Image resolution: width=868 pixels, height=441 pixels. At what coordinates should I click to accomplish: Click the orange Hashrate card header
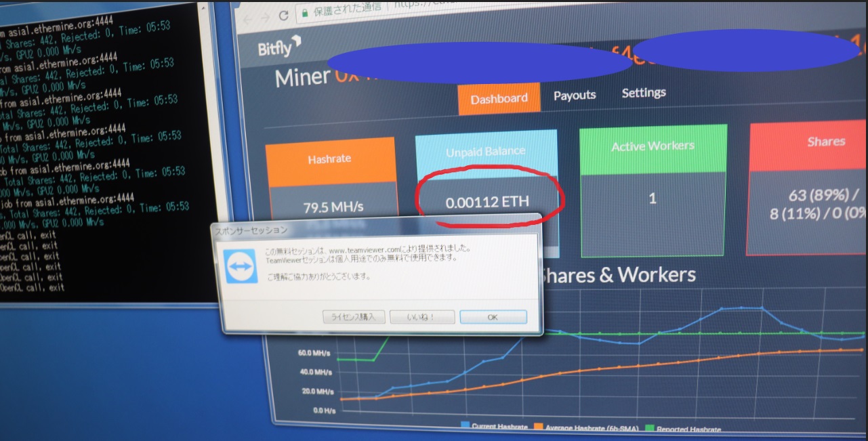(x=329, y=161)
